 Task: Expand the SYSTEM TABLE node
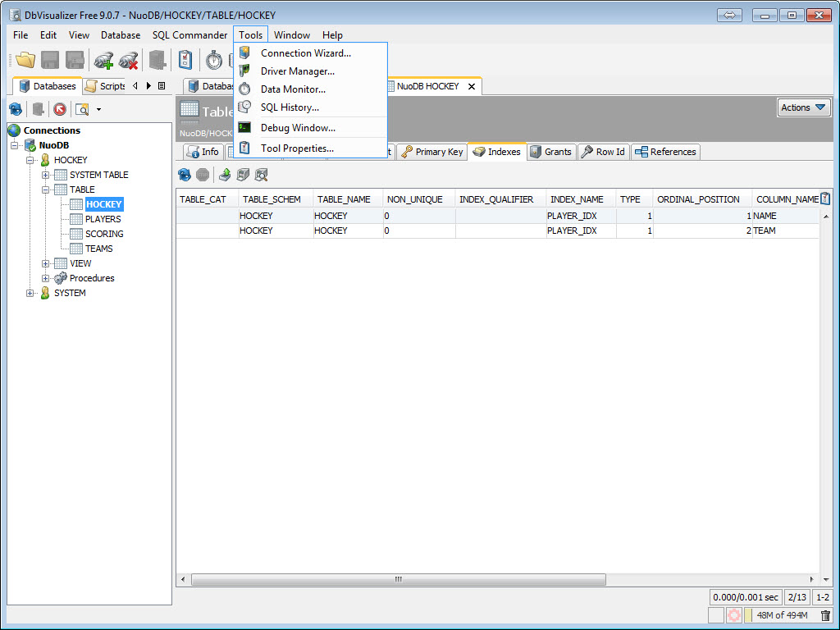click(x=46, y=176)
